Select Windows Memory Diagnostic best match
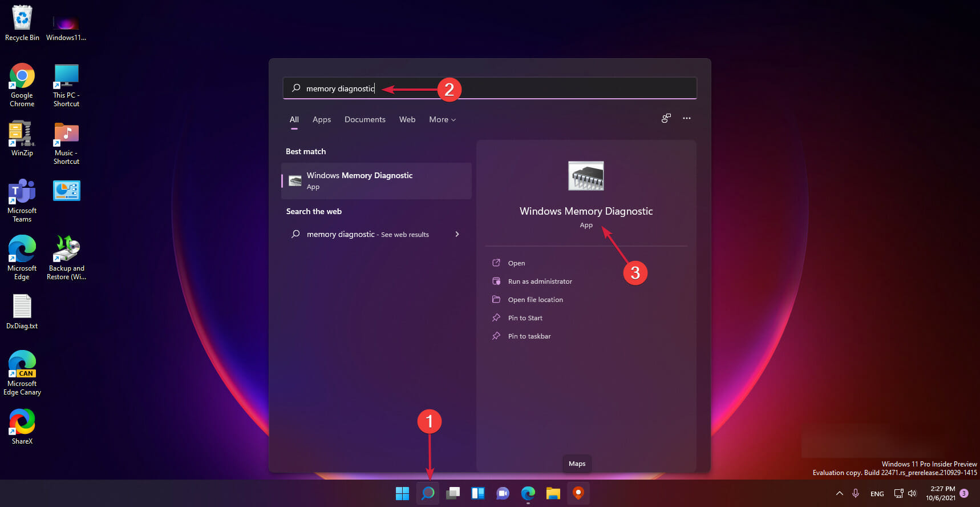980x507 pixels. [376, 181]
